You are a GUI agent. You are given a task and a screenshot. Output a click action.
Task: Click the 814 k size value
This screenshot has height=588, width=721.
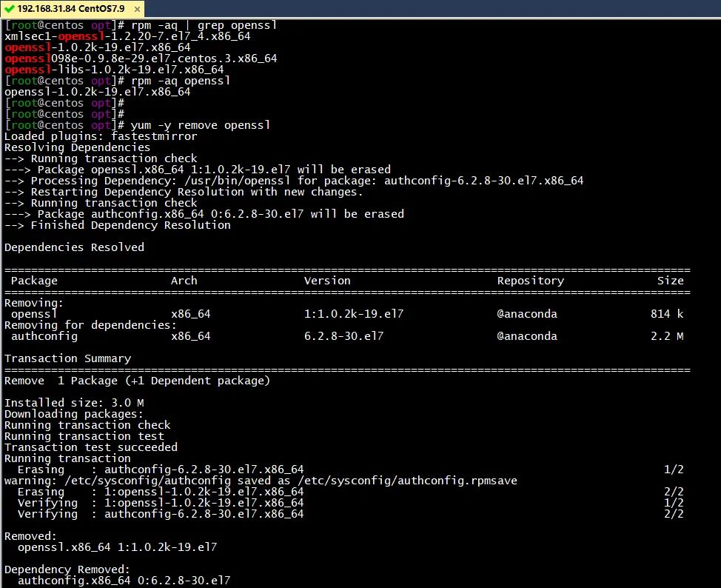tap(667, 314)
